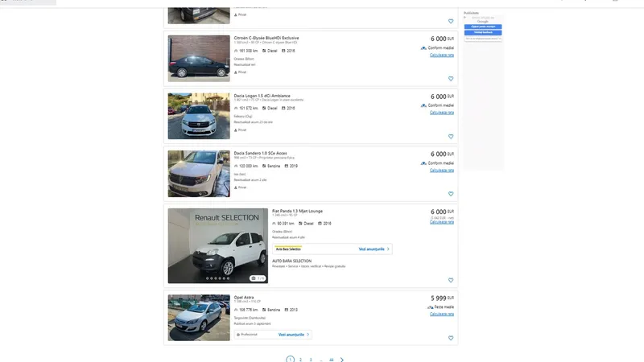Screen dimensions: 644x362
Task: Select page 1 in the pagination
Action: point(290,359)
